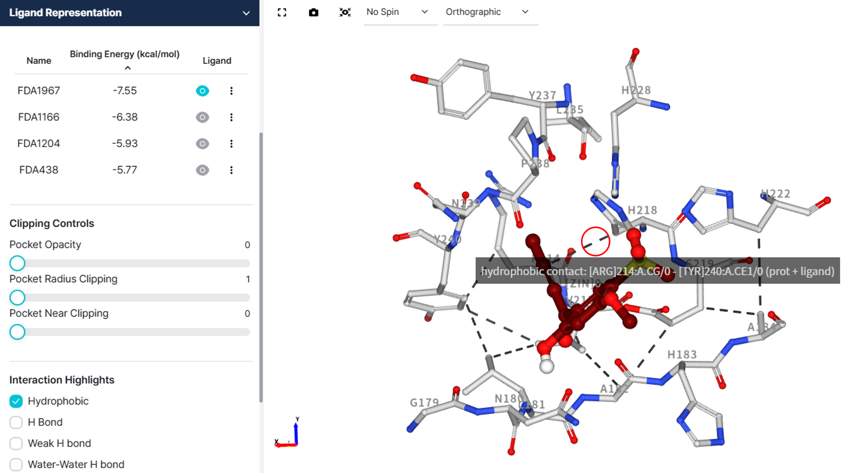The width and height of the screenshot is (868, 473).
Task: Enable the H Bond checkbox
Action: click(16, 422)
